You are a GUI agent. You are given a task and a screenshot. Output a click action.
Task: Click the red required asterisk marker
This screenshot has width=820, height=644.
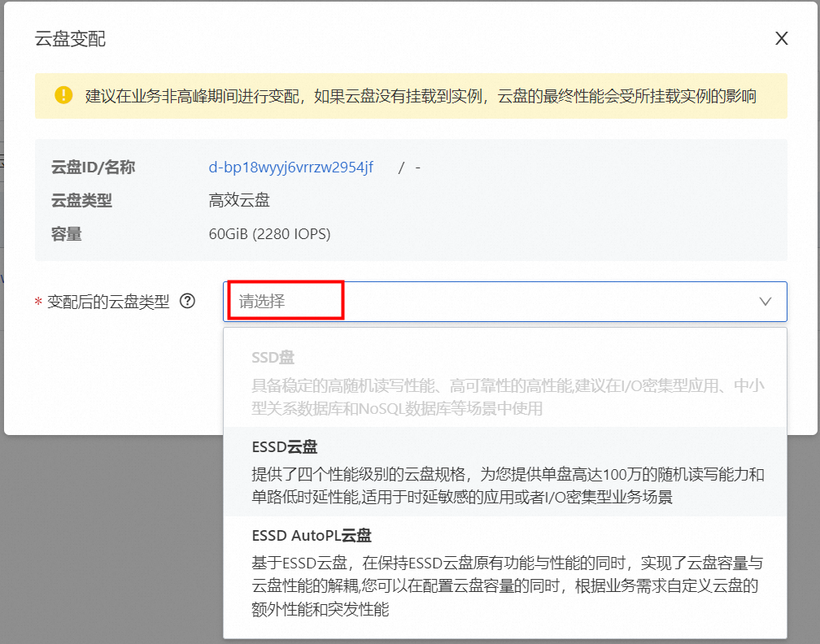click(38, 302)
